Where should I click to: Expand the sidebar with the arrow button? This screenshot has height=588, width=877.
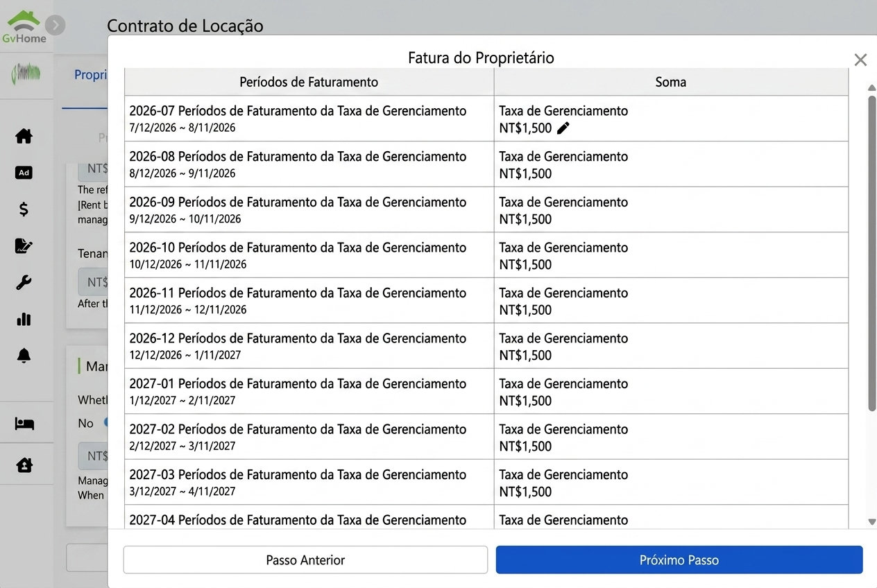pyautogui.click(x=56, y=26)
